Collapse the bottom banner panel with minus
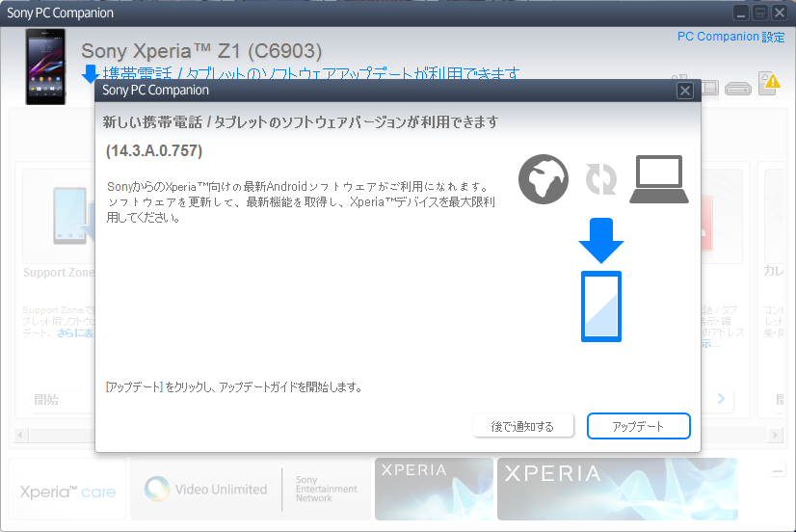796x532 pixels. click(778, 472)
